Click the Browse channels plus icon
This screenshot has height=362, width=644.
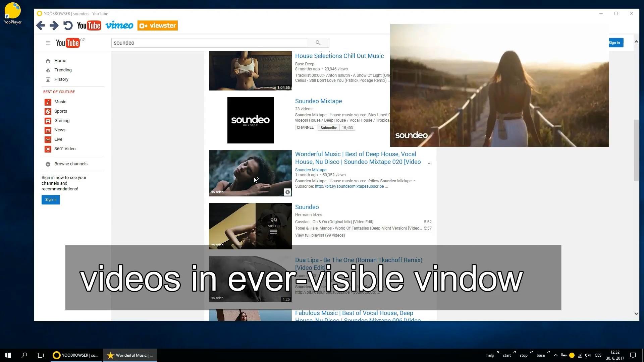[x=48, y=164]
